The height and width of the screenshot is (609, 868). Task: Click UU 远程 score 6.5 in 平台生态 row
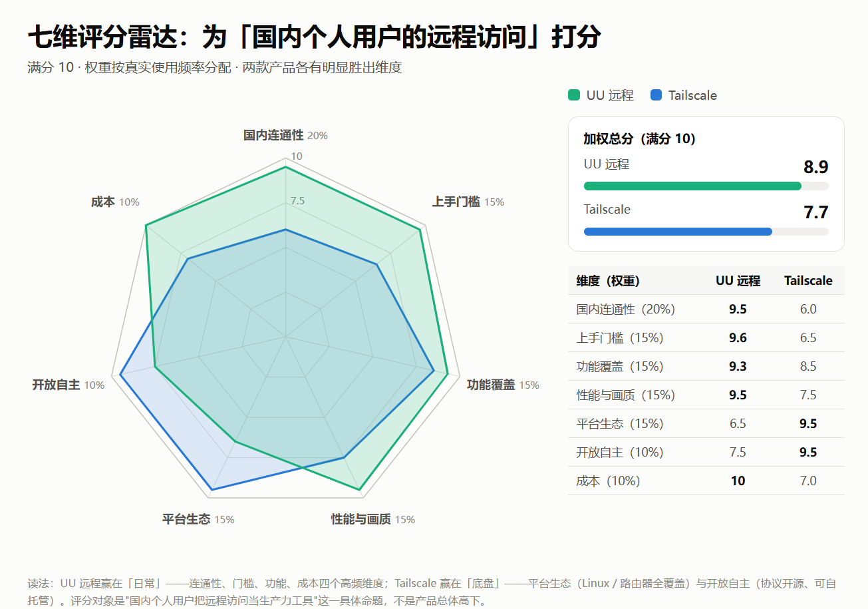coord(738,423)
